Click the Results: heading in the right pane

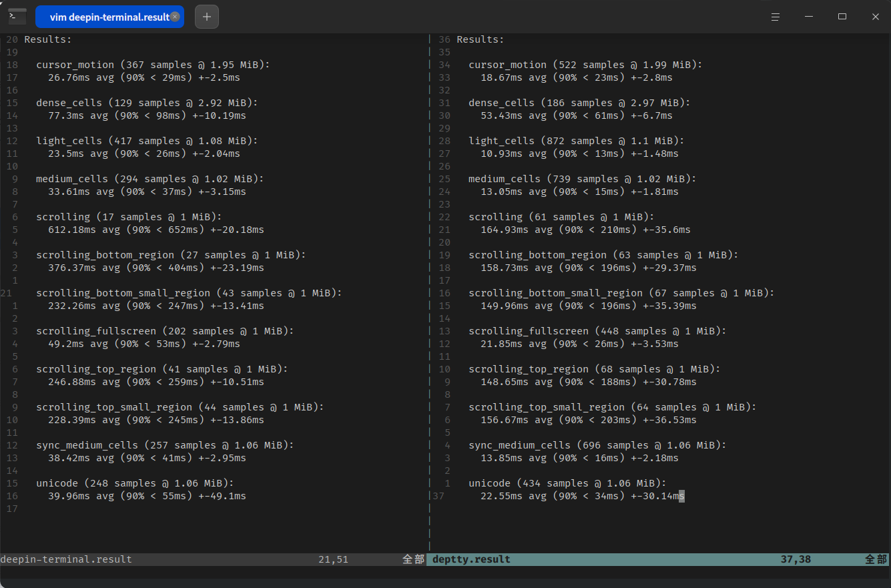(x=481, y=39)
